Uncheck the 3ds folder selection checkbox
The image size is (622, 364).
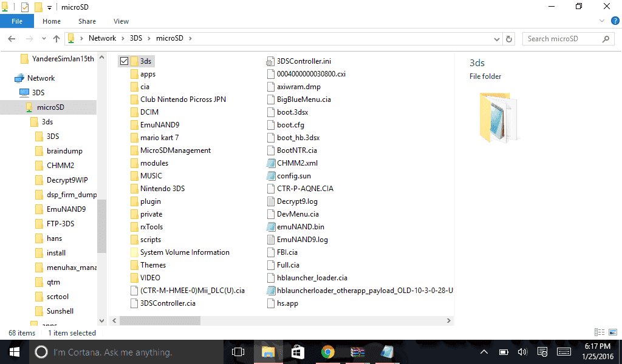pyautogui.click(x=124, y=61)
